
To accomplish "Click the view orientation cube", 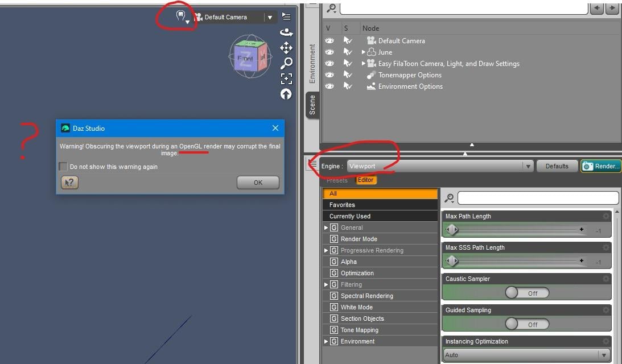I will 250,56.
